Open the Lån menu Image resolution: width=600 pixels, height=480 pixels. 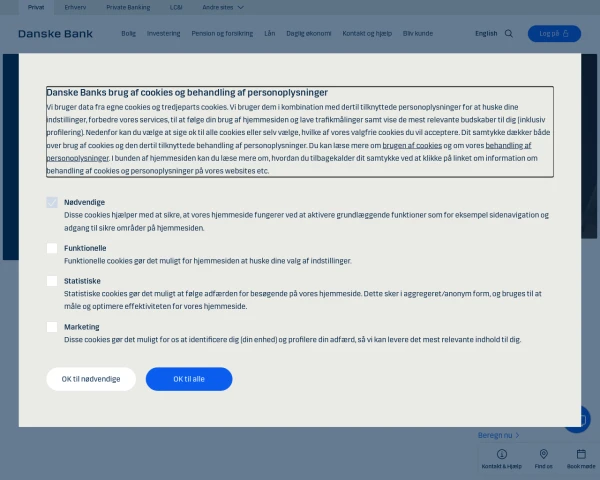point(270,34)
